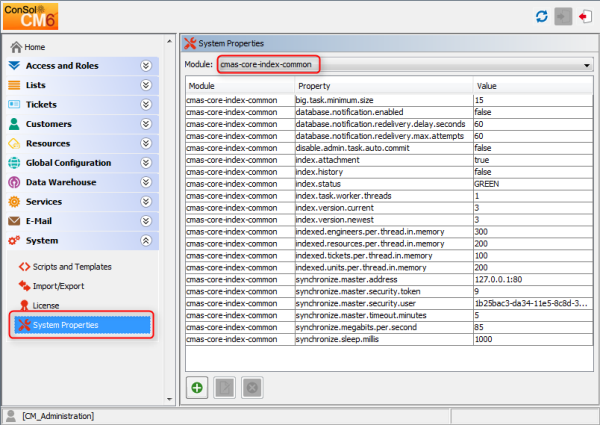Sort by the Property column header
The height and width of the screenshot is (425, 600).
coord(383,86)
